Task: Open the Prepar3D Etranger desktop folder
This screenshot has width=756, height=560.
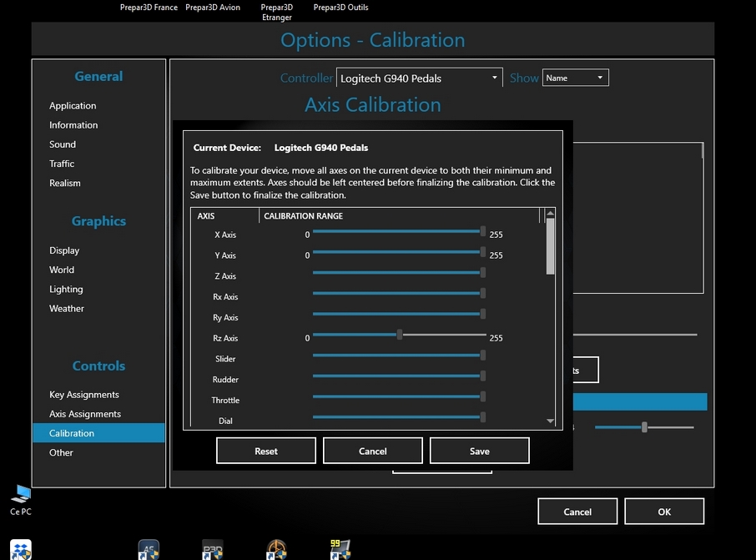Action: (277, 12)
